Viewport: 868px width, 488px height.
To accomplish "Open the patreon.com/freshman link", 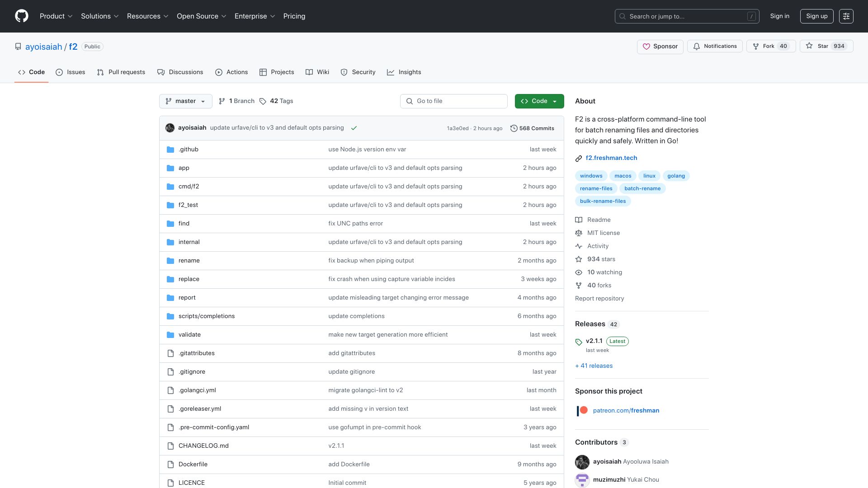I will coord(626,411).
